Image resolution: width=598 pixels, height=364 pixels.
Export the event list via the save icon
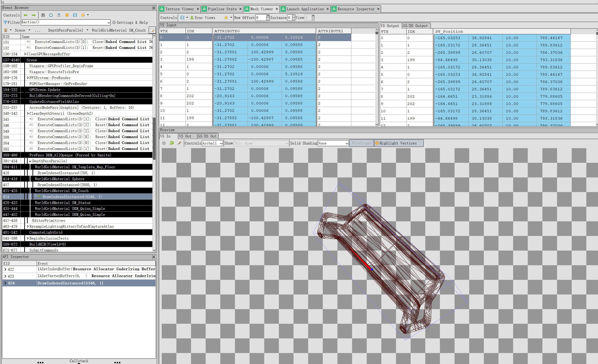pyautogui.click(x=75, y=15)
